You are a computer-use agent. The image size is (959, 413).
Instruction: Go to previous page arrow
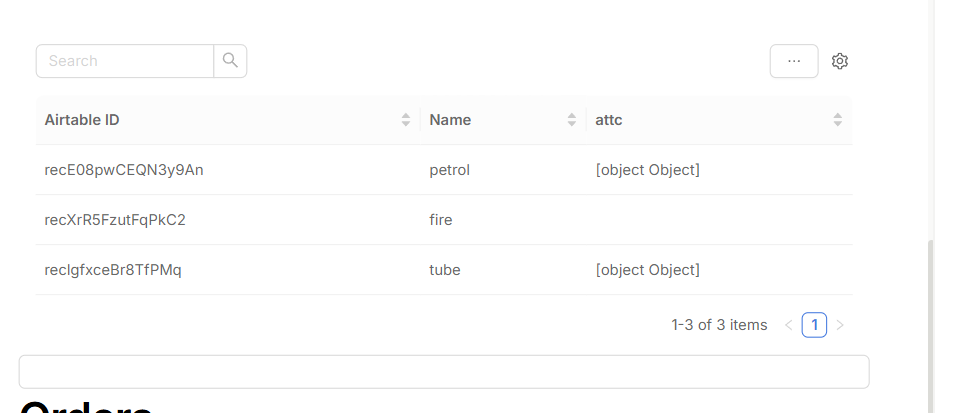click(788, 325)
